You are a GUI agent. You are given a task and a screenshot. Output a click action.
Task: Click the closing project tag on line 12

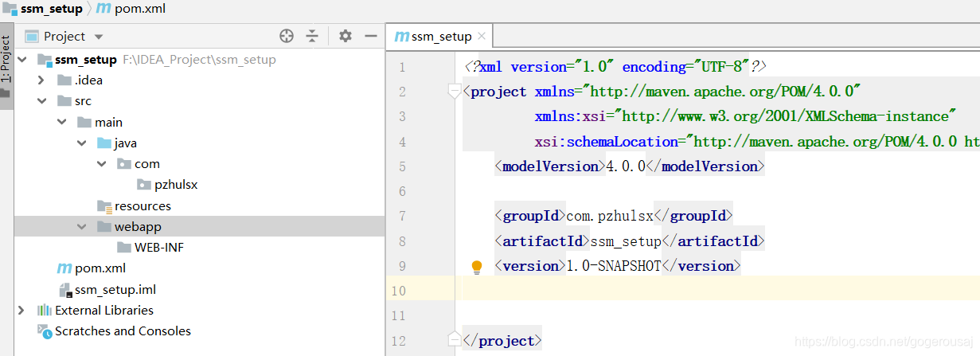502,341
